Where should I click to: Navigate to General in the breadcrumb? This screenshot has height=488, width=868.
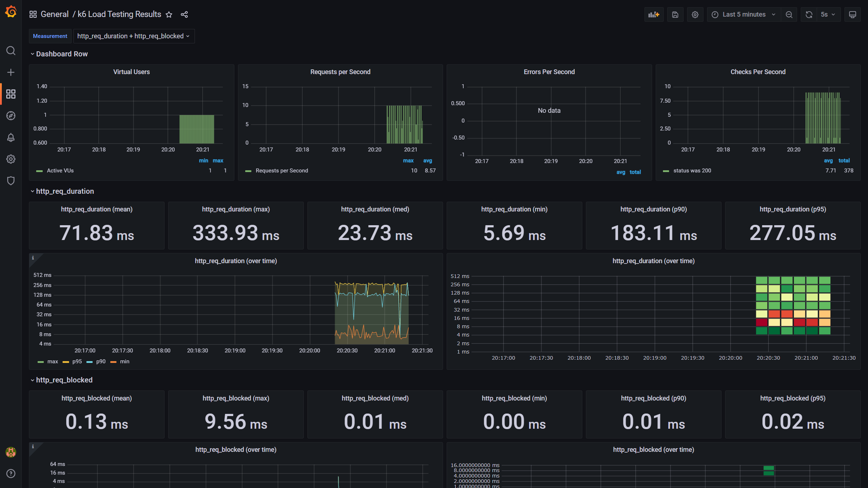[55, 14]
